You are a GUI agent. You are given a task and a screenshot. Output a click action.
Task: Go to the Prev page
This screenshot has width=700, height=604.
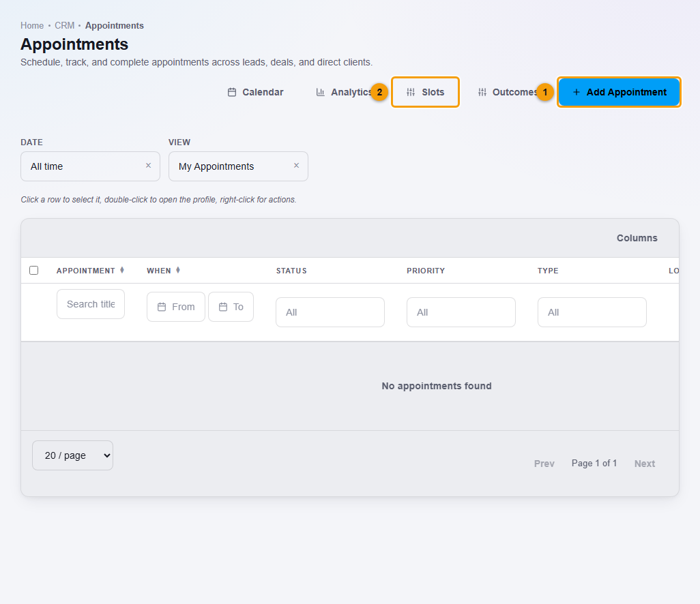click(x=544, y=464)
